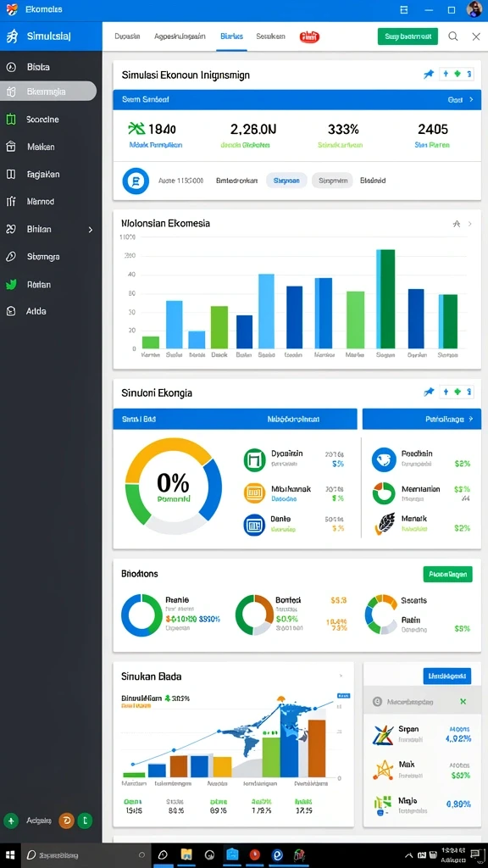Screen dimensions: 488x868
Task: Toggle the grey Sinpmim pill filter
Action: click(x=332, y=181)
